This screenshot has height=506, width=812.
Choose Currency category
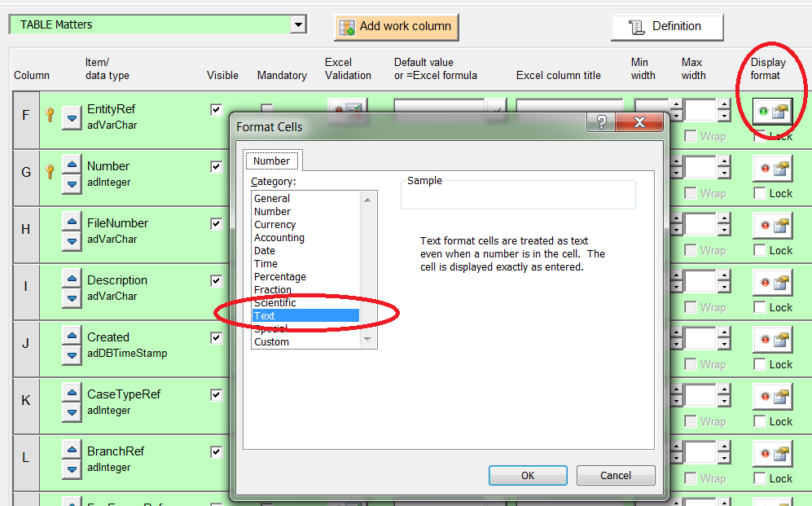coord(275,225)
